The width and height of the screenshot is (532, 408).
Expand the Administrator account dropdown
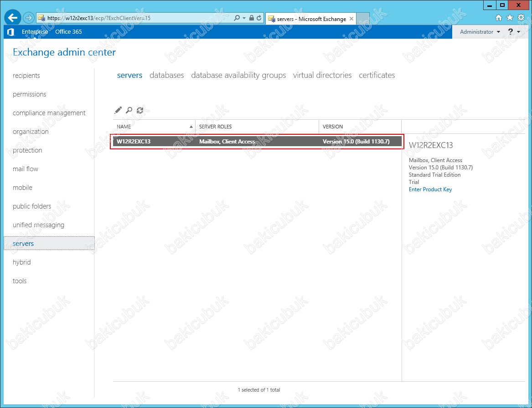[x=480, y=31]
